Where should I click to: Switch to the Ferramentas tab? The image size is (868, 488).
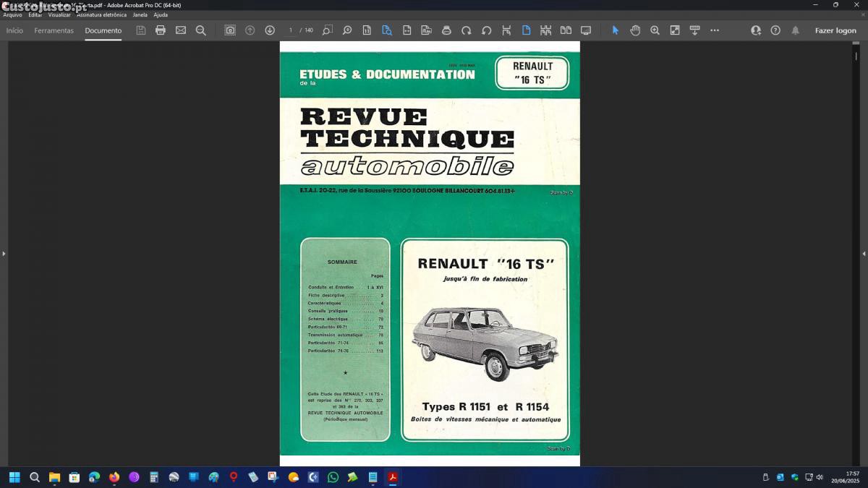(x=54, y=30)
